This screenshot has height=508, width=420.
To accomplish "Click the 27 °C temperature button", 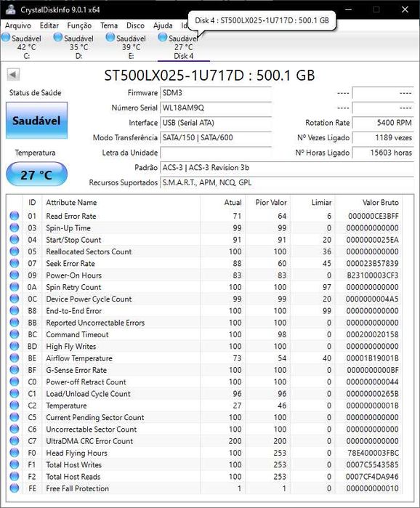I will click(36, 175).
